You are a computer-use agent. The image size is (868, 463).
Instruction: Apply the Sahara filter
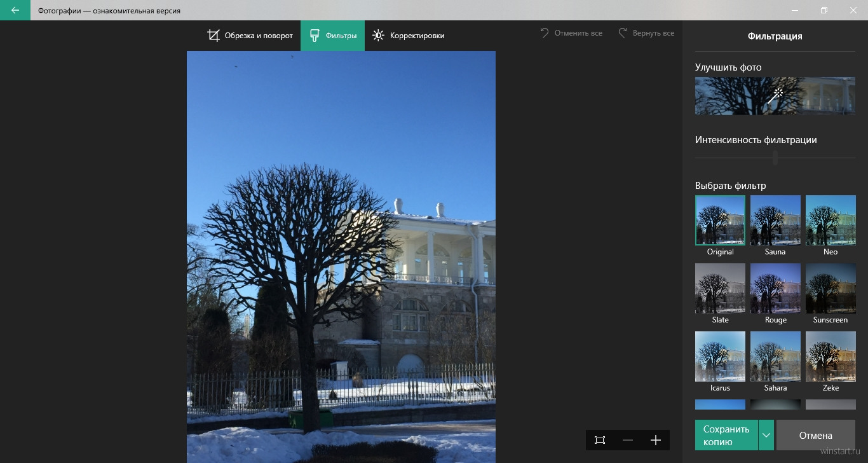click(x=775, y=356)
